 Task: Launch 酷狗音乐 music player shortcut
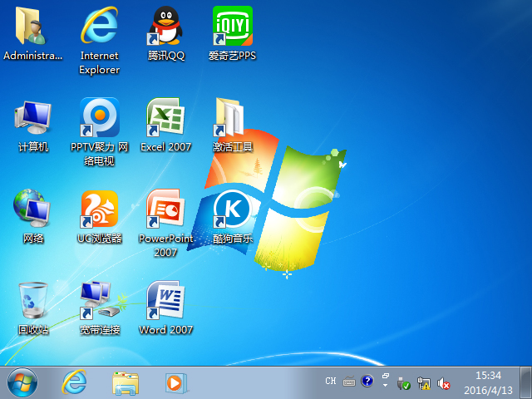pos(233,216)
